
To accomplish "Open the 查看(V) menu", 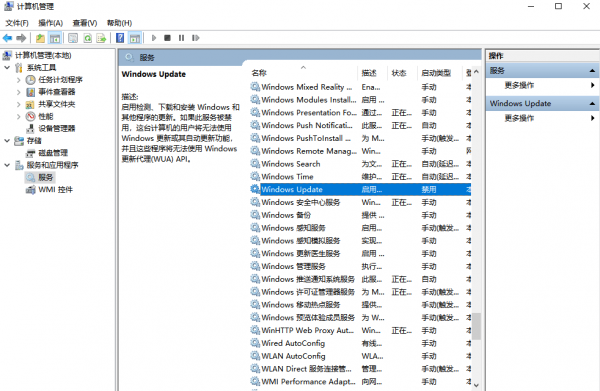I will (x=85, y=23).
